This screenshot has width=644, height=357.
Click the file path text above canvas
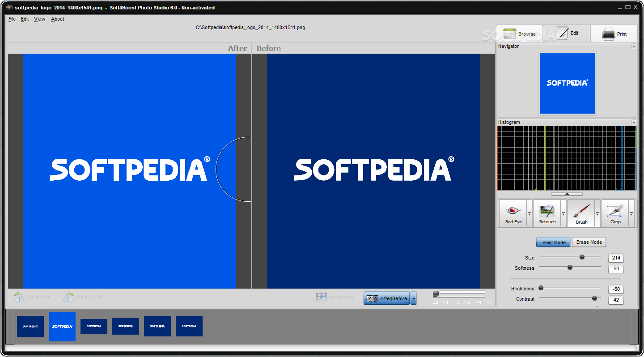coord(250,27)
